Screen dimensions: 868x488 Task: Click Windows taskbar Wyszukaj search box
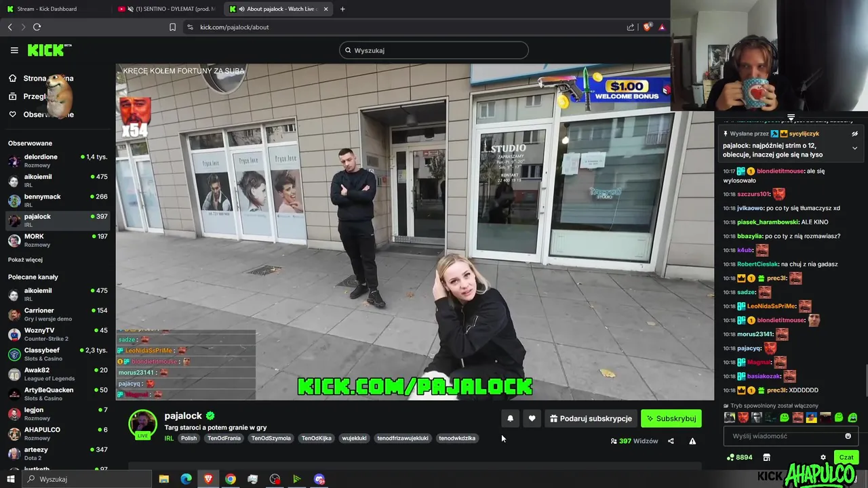(87, 479)
